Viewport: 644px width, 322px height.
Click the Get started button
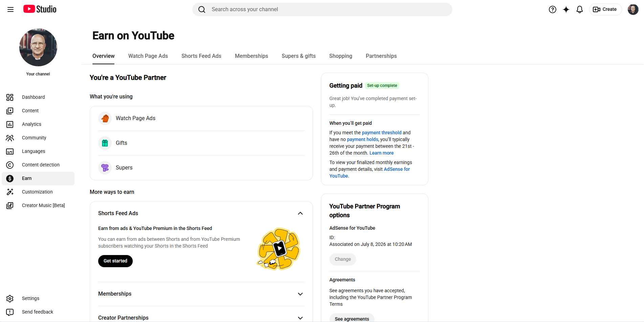(x=115, y=261)
